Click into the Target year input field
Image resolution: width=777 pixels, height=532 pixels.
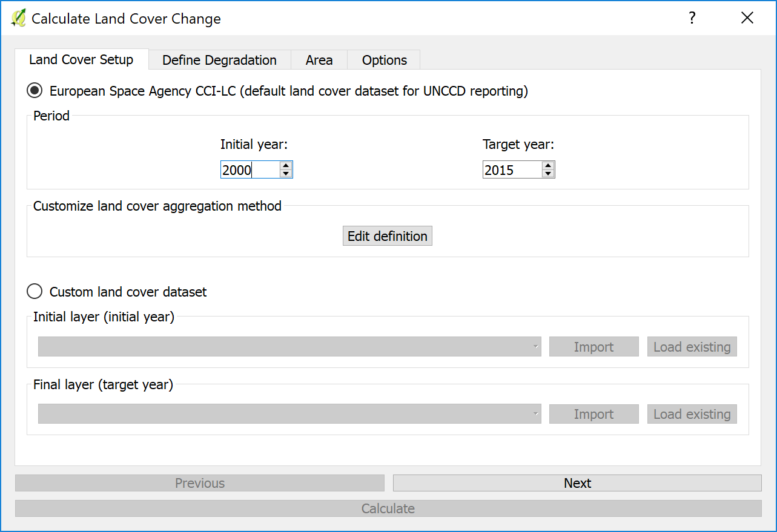click(511, 170)
